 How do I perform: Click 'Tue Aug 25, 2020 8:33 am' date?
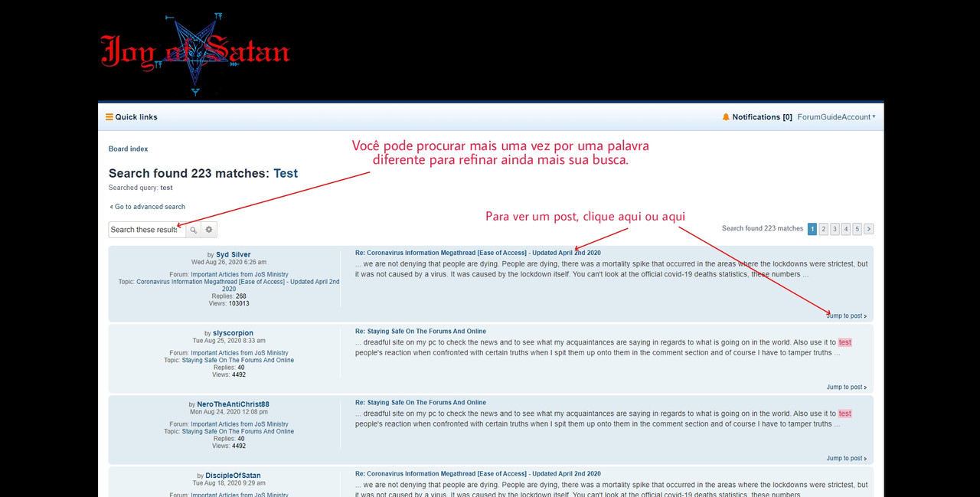tap(230, 341)
